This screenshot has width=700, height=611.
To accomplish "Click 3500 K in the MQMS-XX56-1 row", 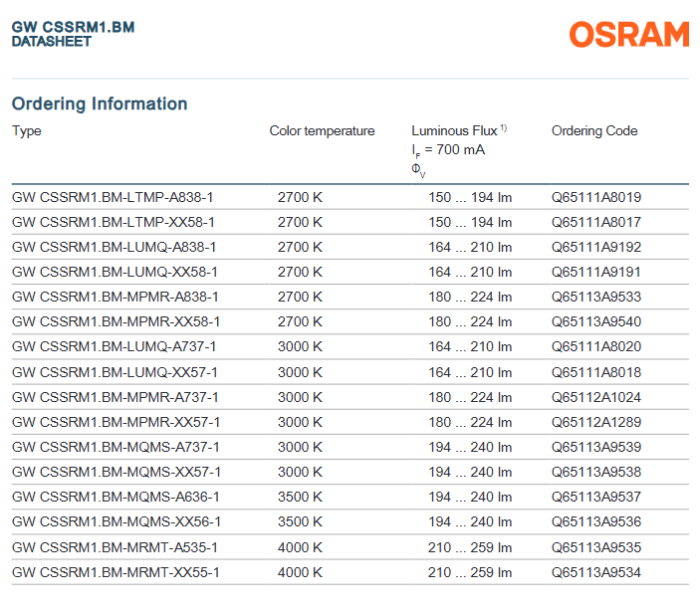I will click(300, 521).
